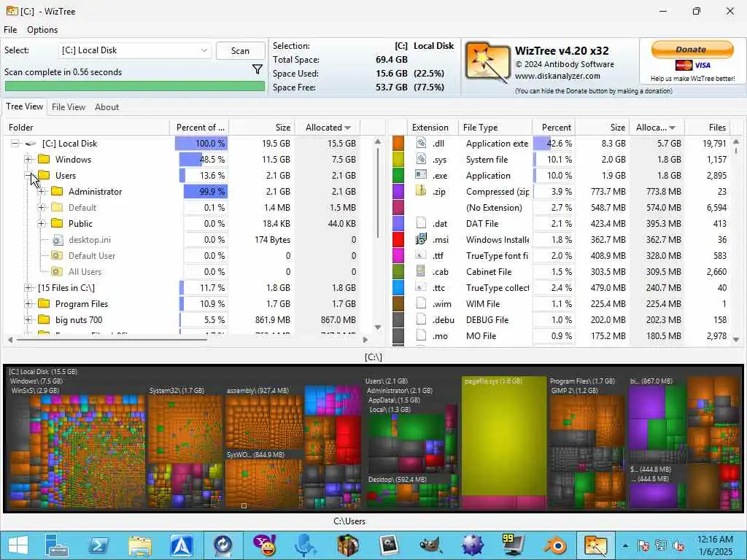The image size is (747, 560).
Task: Click the purple .zip color swatch
Action: coord(398,192)
